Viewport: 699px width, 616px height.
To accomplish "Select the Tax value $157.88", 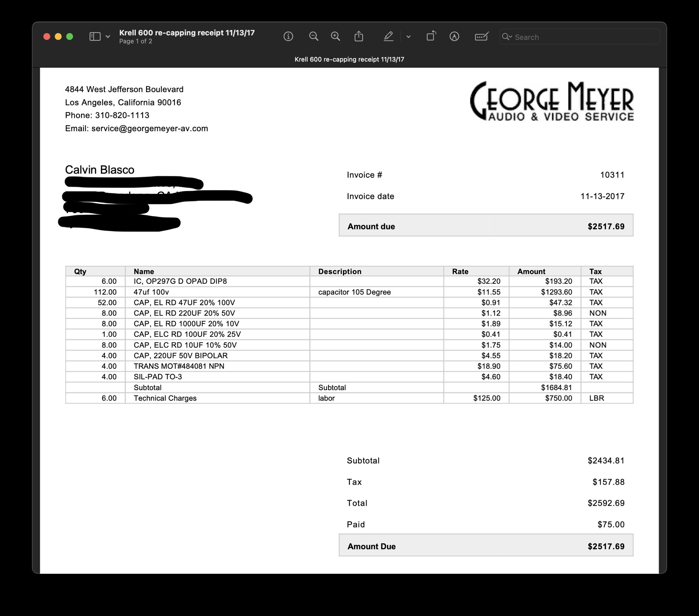I will click(x=608, y=482).
